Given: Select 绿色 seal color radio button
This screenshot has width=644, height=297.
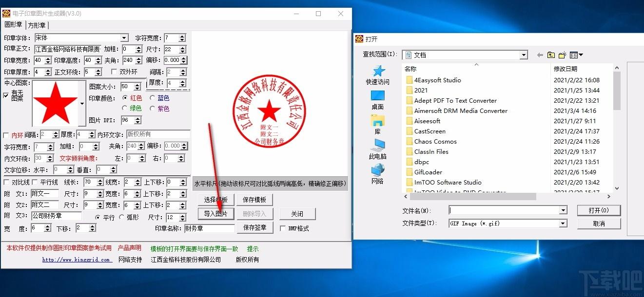Looking at the screenshot, I should pyautogui.click(x=125, y=108).
